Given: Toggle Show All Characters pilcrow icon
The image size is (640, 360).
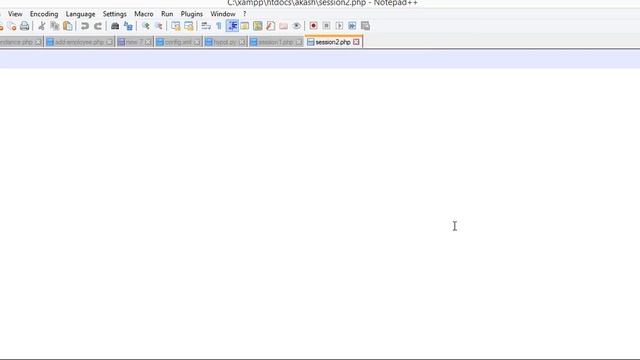Looking at the screenshot, I should tap(219, 26).
